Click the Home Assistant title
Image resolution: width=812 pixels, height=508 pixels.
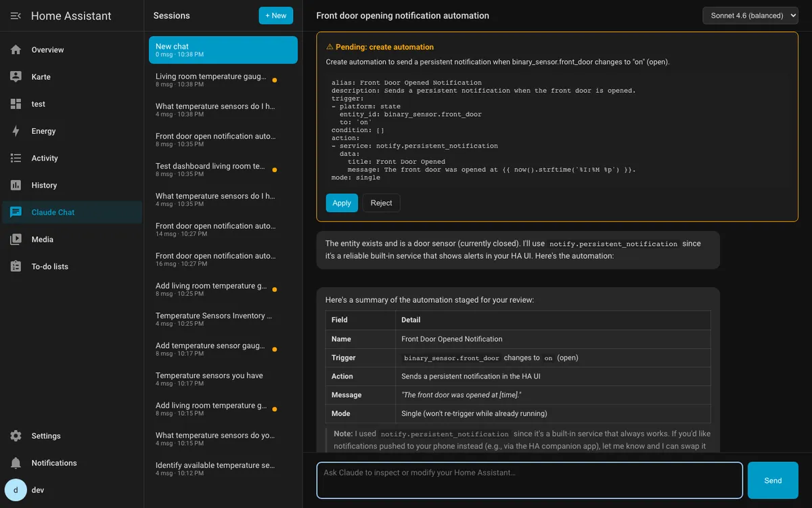pos(71,16)
